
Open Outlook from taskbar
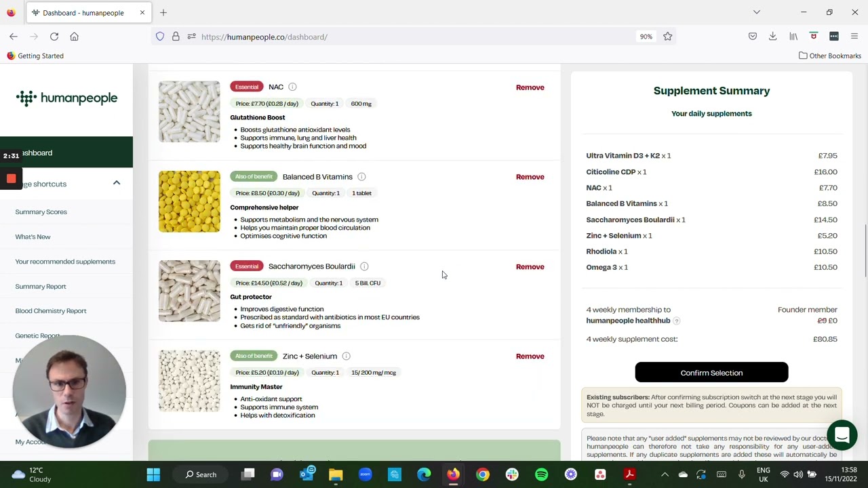(x=308, y=474)
